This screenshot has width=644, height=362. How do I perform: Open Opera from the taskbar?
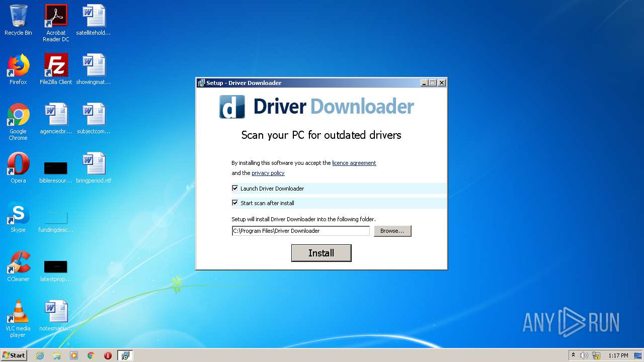click(x=108, y=355)
